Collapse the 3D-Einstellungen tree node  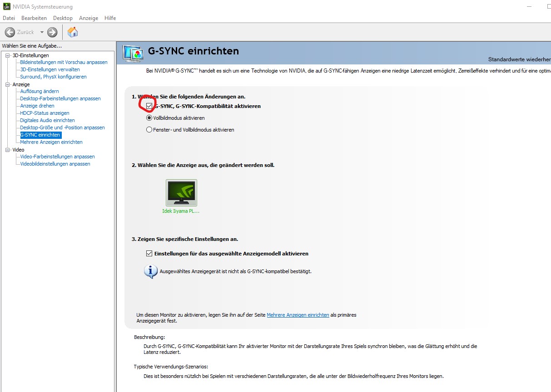click(7, 55)
